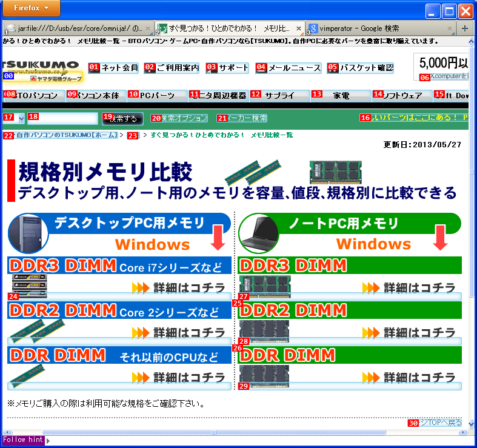Close the jar:file omni.ja tab
This screenshot has height=448, width=477.
coord(148,28)
